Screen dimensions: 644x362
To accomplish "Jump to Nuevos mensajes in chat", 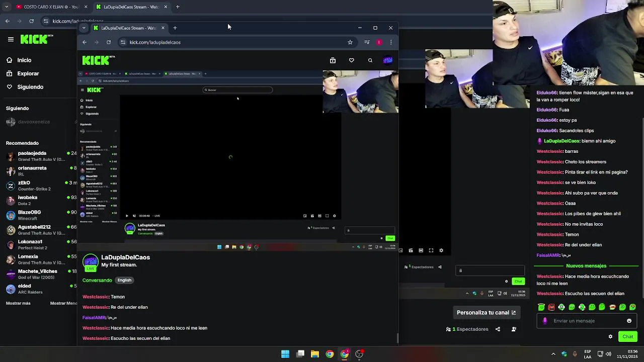I will 586,266.
